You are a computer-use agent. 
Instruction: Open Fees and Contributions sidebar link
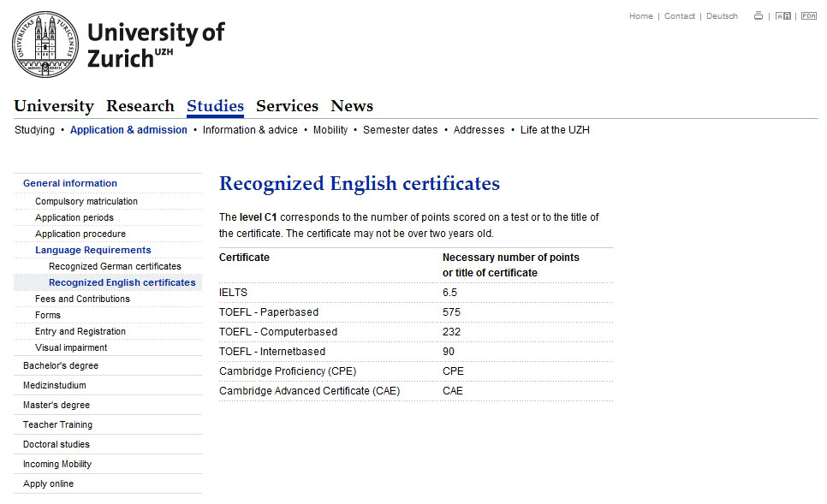click(82, 299)
